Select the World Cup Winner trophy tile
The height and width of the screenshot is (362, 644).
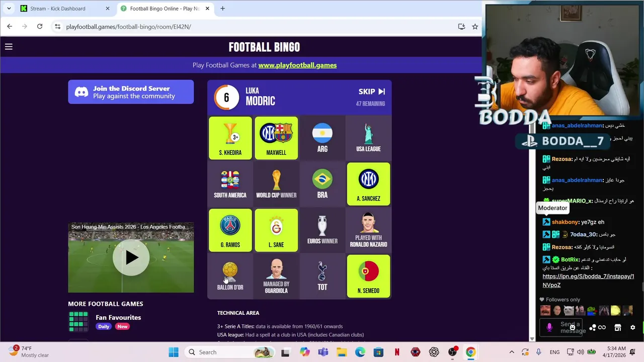[x=276, y=184]
